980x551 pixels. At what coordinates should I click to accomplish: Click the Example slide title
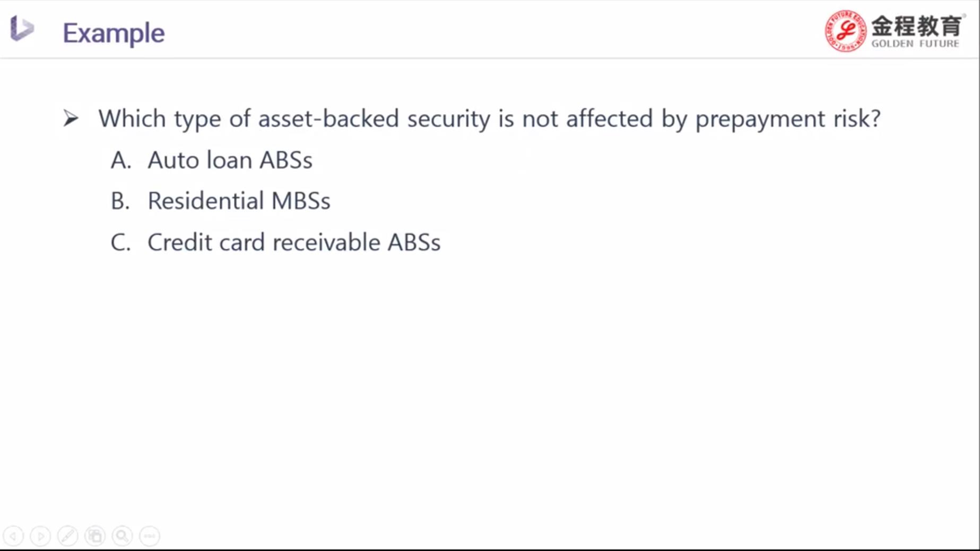click(x=114, y=33)
